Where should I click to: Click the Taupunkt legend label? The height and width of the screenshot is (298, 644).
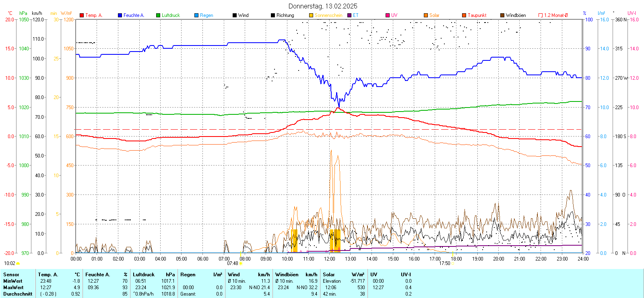point(477,15)
